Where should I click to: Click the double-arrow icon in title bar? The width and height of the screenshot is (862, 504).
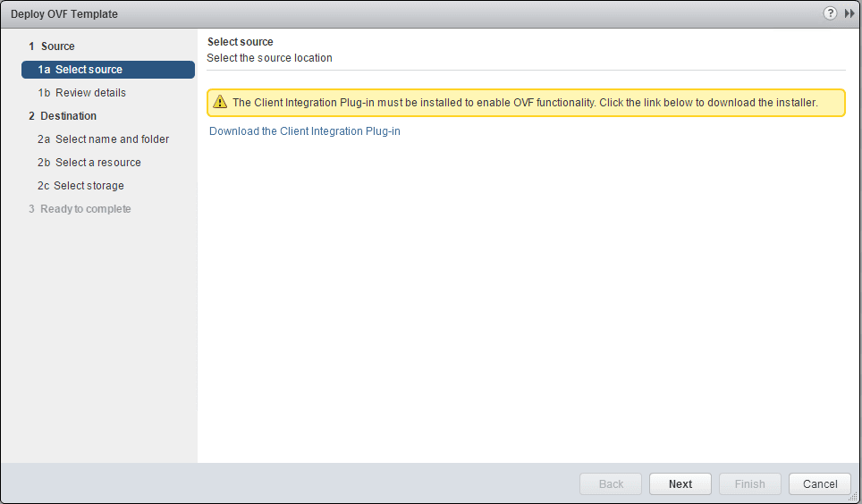pyautogui.click(x=849, y=13)
